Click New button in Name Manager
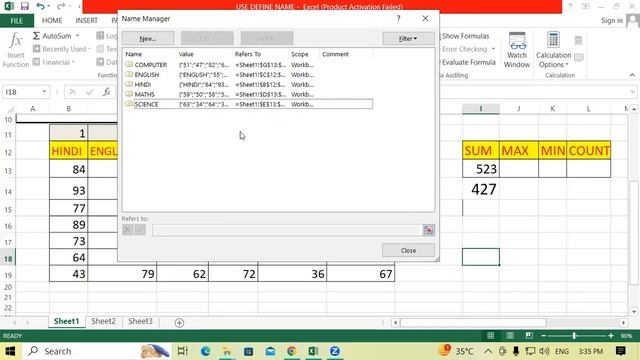 pos(148,38)
